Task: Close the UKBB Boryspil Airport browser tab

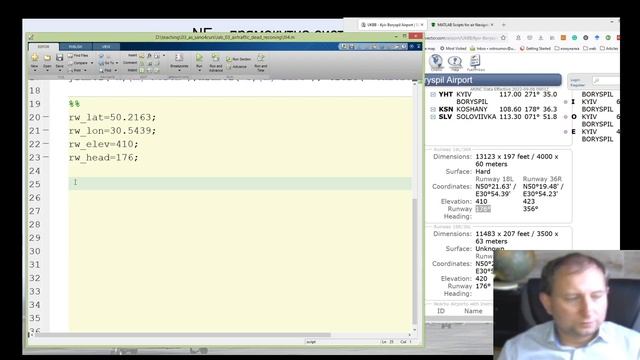Action: point(422,25)
